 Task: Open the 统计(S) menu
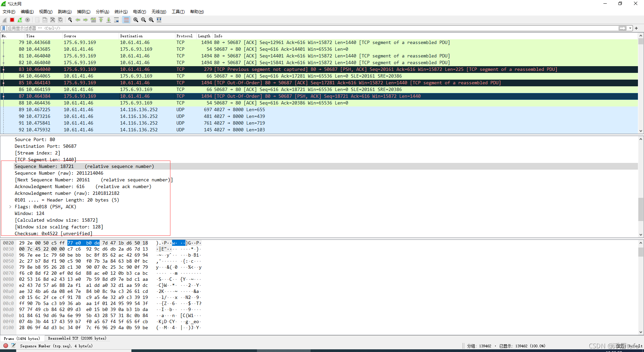[121, 12]
